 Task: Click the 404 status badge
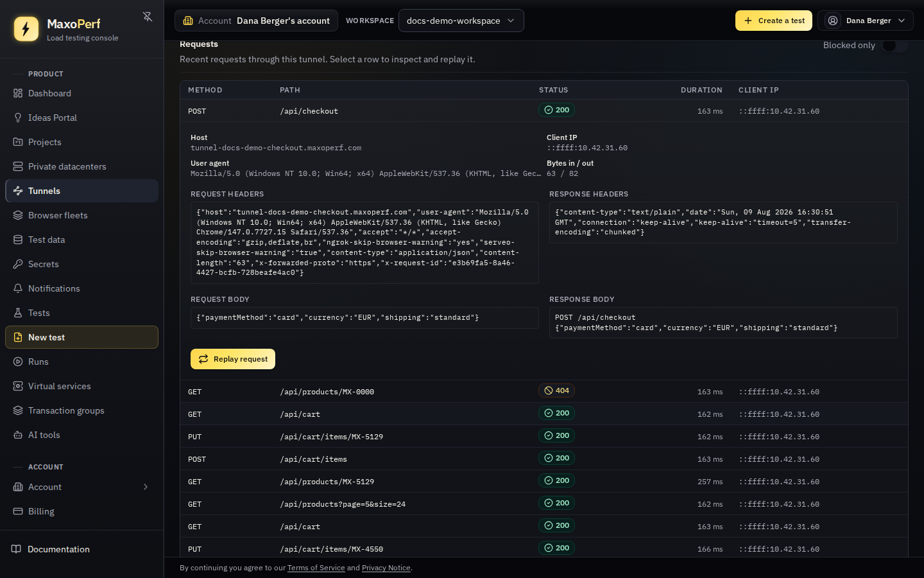pos(556,390)
